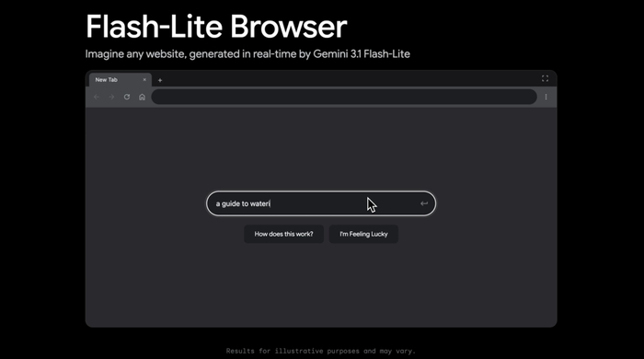Click the back navigation arrow
The image size is (644, 359).
coord(97,97)
